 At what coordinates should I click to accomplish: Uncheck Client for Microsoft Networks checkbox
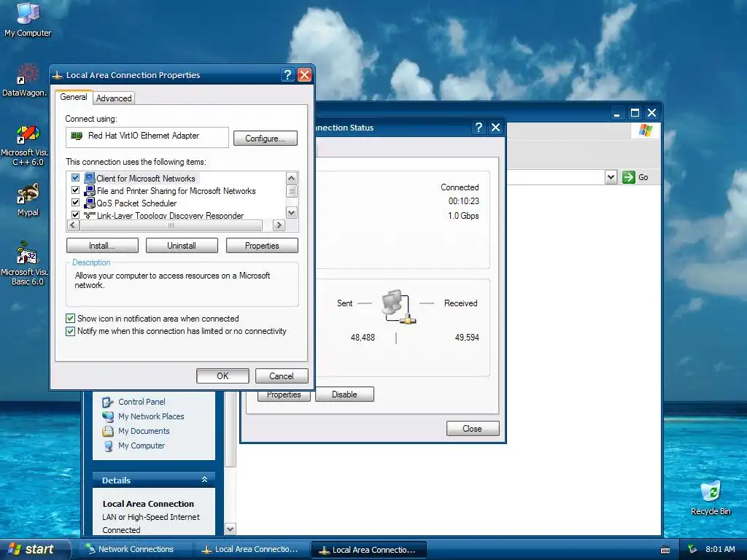tap(75, 178)
